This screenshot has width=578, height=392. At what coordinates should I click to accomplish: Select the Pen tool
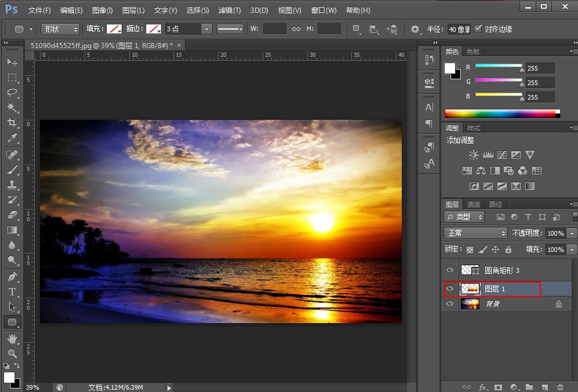12,276
